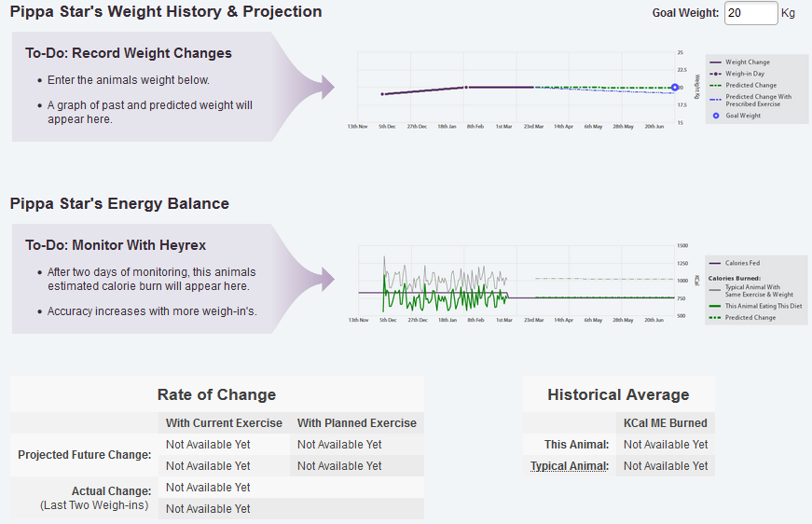Select the first weigh-in point on weight graph
812x524 pixels.
point(382,94)
